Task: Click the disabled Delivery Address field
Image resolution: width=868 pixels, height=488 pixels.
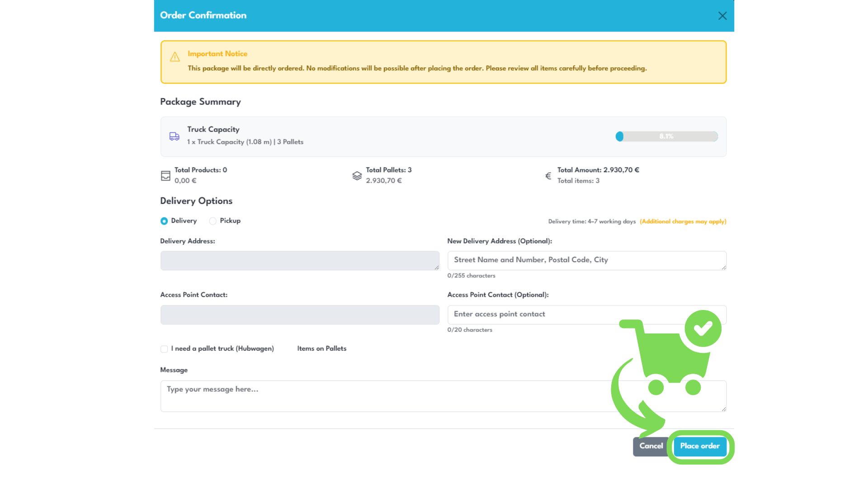Action: click(x=299, y=261)
